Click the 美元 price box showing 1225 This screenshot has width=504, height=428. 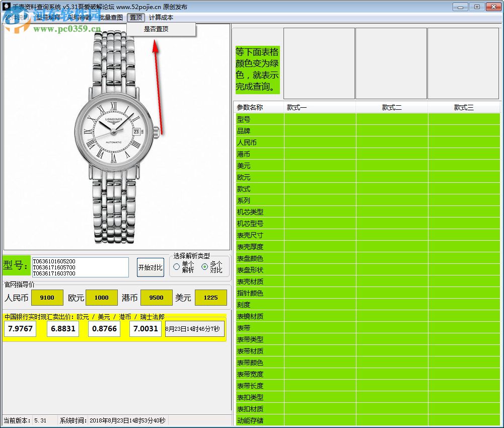(x=211, y=298)
